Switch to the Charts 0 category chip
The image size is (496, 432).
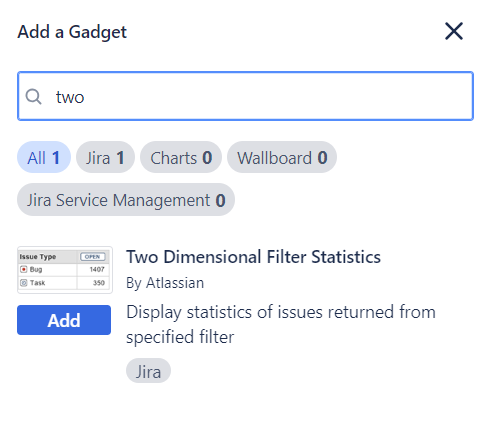[181, 157]
